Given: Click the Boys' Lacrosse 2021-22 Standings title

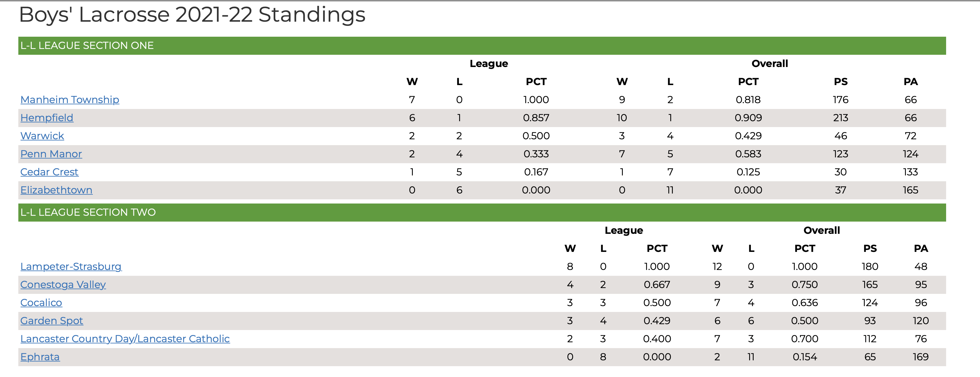Looking at the screenshot, I should [x=192, y=15].
